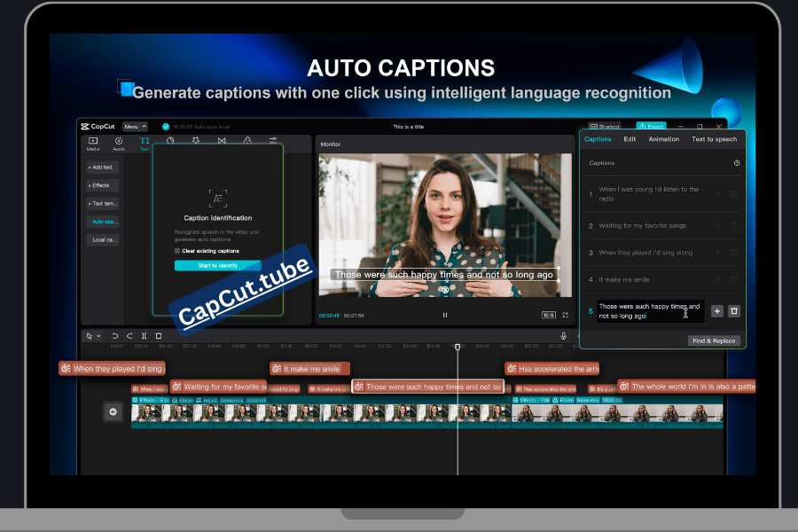Click the Shortcut button
This screenshot has height=532, width=798.
coord(605,126)
